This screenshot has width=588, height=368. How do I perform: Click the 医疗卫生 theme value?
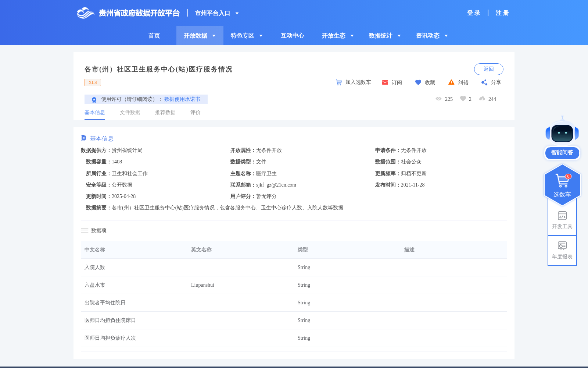click(266, 174)
